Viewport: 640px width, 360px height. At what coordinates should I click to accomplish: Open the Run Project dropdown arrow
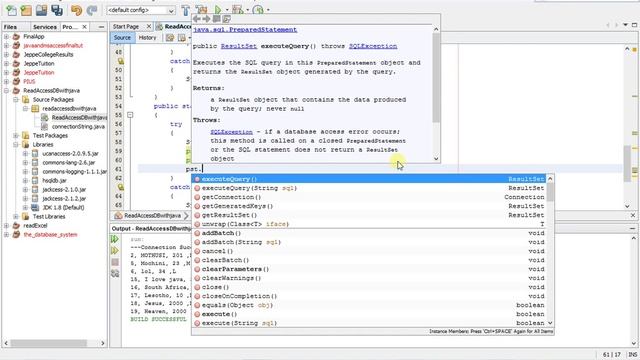[x=227, y=10]
